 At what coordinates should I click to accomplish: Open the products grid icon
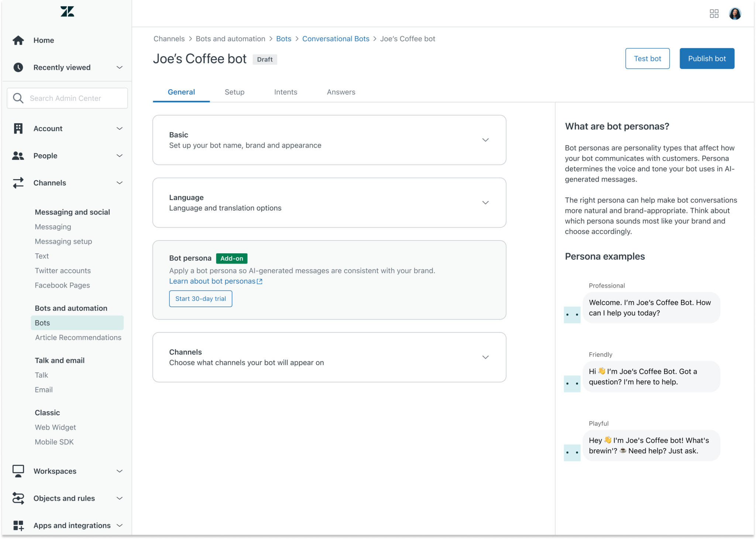714,14
